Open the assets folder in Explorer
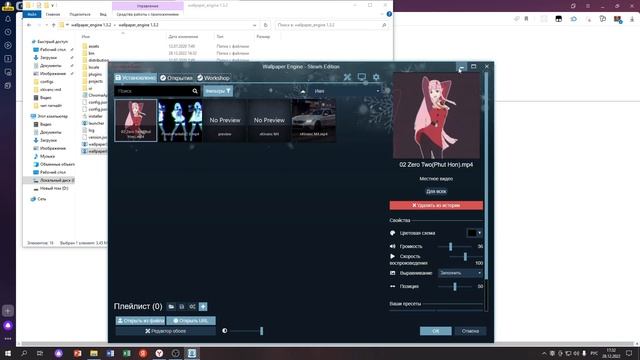 pyautogui.click(x=94, y=47)
